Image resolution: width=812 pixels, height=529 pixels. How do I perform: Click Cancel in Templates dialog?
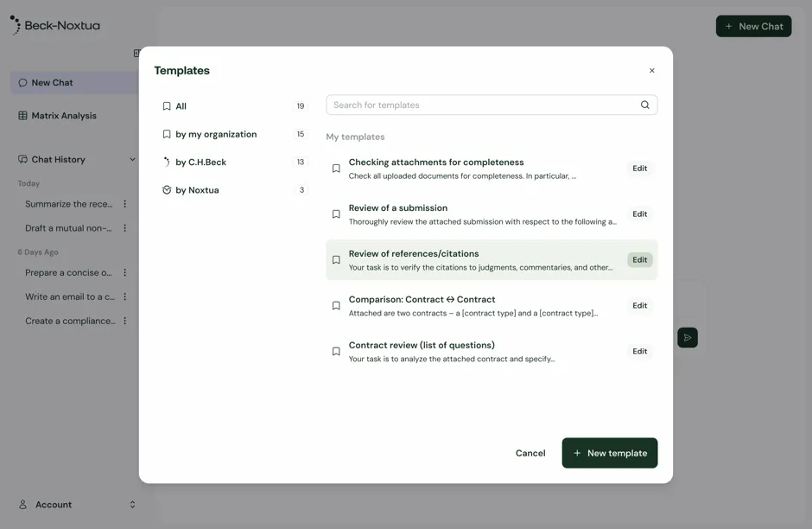coord(530,453)
